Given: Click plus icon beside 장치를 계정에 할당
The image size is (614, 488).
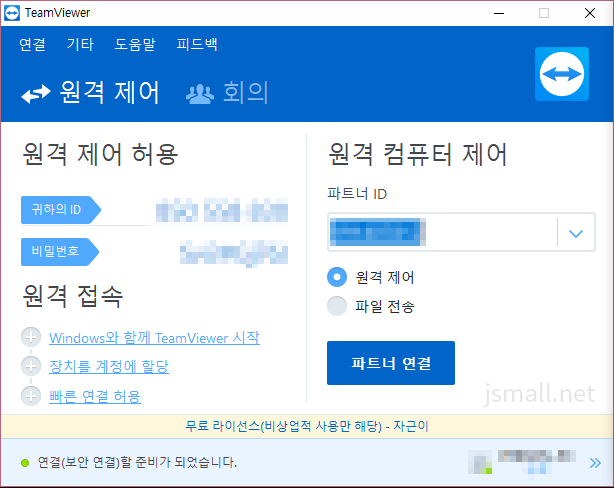Looking at the screenshot, I should pos(31,366).
